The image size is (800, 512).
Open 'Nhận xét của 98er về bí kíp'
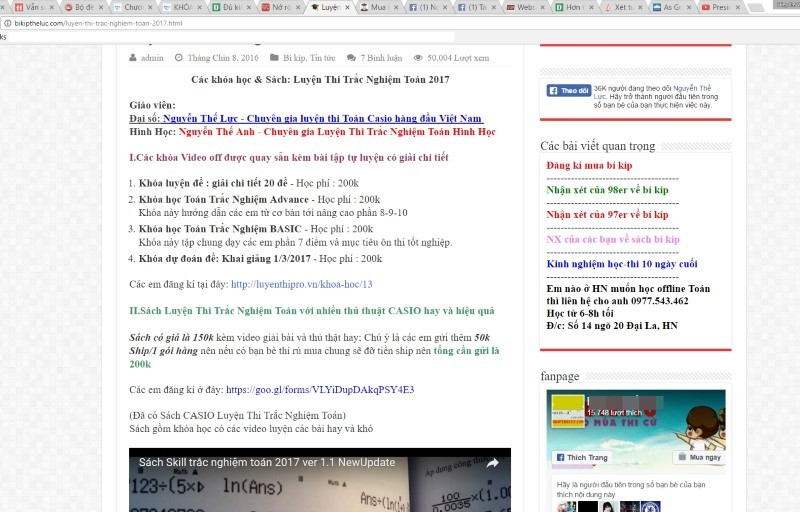click(607, 189)
